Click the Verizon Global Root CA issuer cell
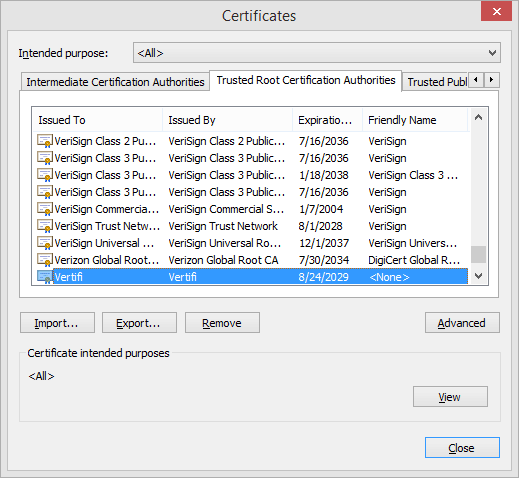Image resolution: width=519 pixels, height=478 pixels. (x=223, y=260)
